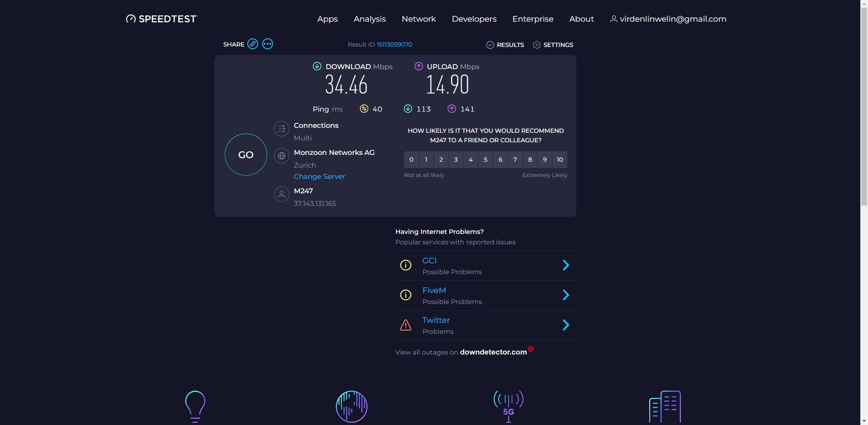Open the share link icon
The width and height of the screenshot is (868, 425).
(253, 44)
